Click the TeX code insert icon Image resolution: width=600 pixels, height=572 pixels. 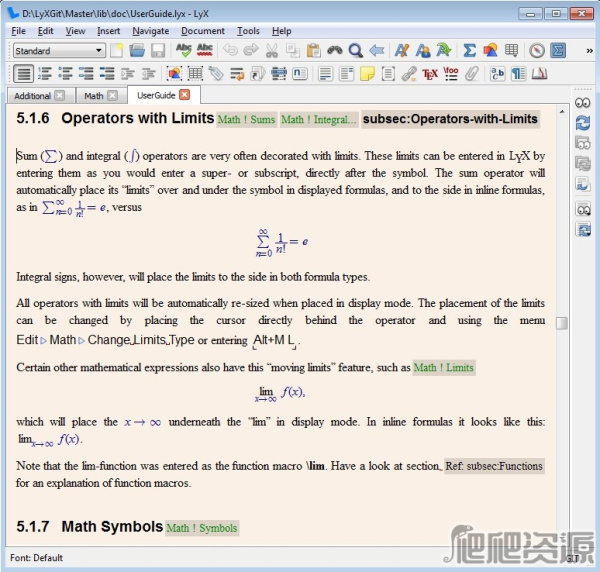click(430, 73)
